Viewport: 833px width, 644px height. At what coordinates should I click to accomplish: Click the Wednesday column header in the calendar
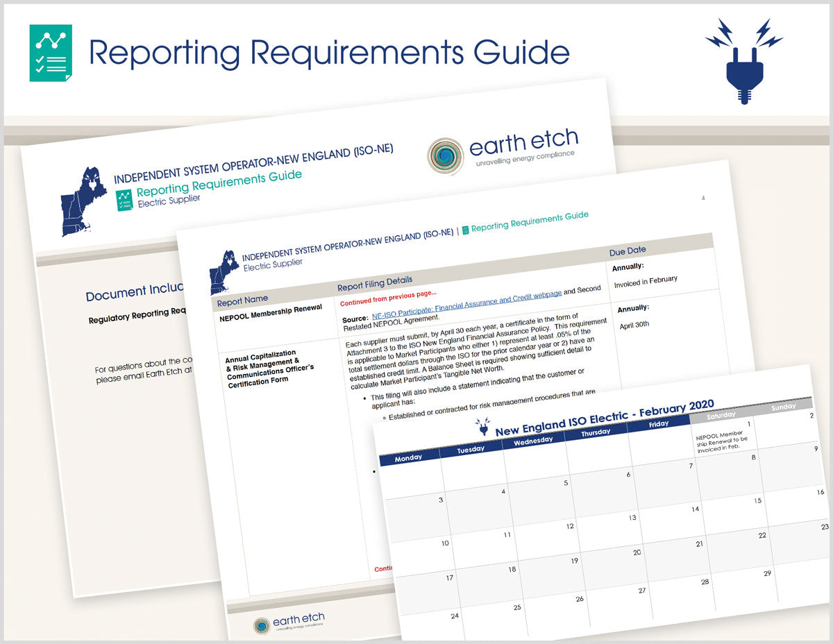(x=532, y=440)
